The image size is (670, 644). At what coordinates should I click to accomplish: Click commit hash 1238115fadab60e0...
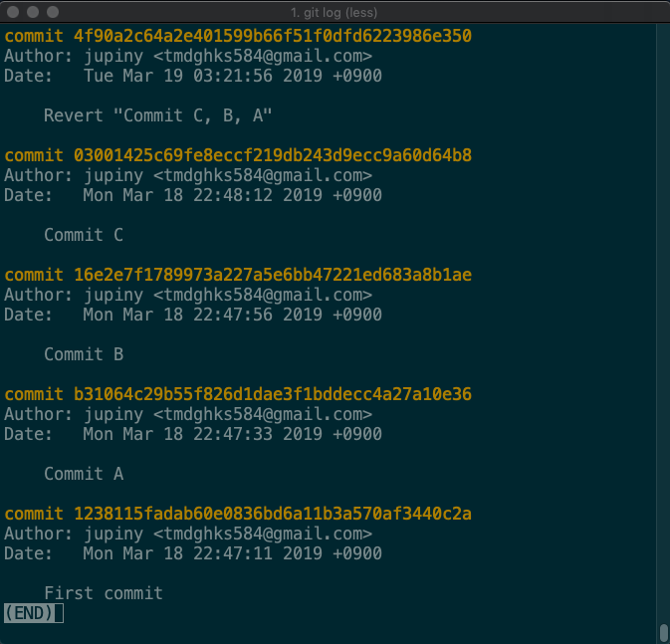tap(273, 514)
